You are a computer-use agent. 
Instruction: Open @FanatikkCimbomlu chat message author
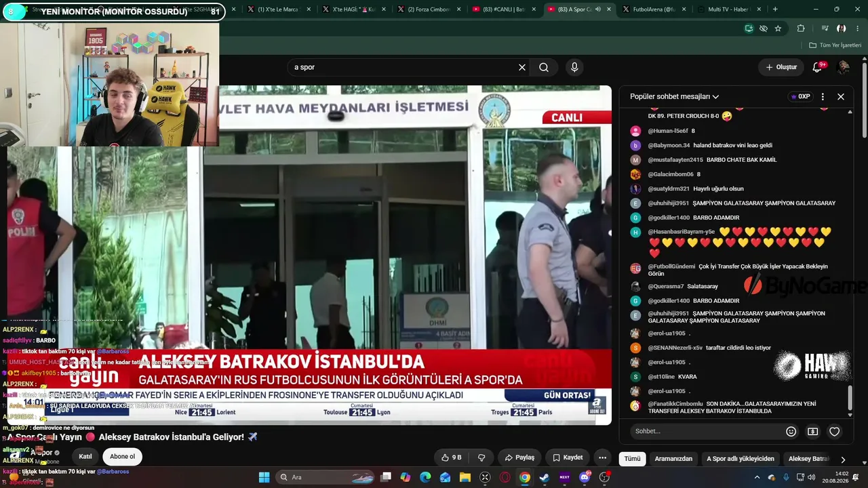point(675,404)
